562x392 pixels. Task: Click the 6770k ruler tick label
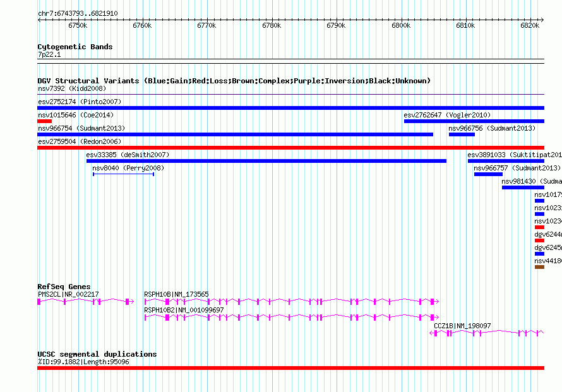[x=207, y=25]
